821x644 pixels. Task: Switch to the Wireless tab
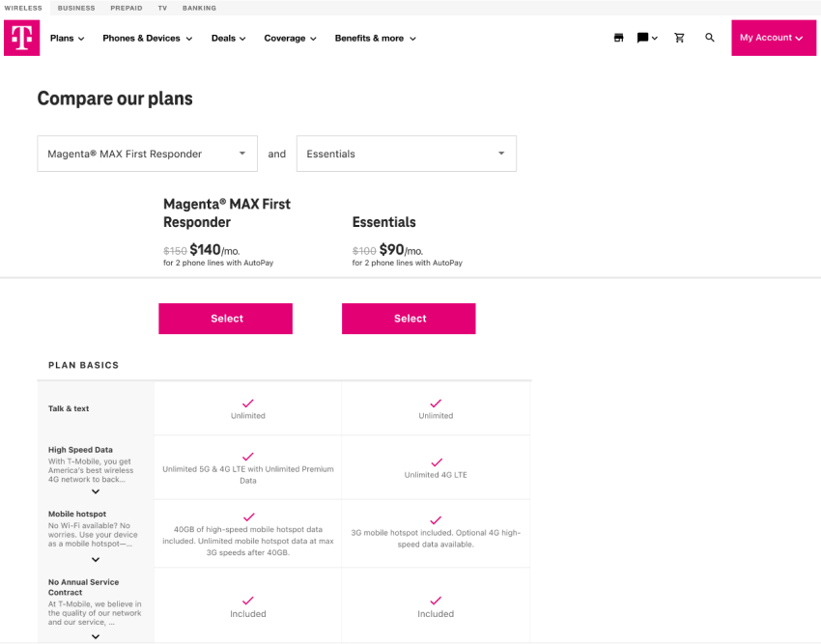click(x=23, y=8)
